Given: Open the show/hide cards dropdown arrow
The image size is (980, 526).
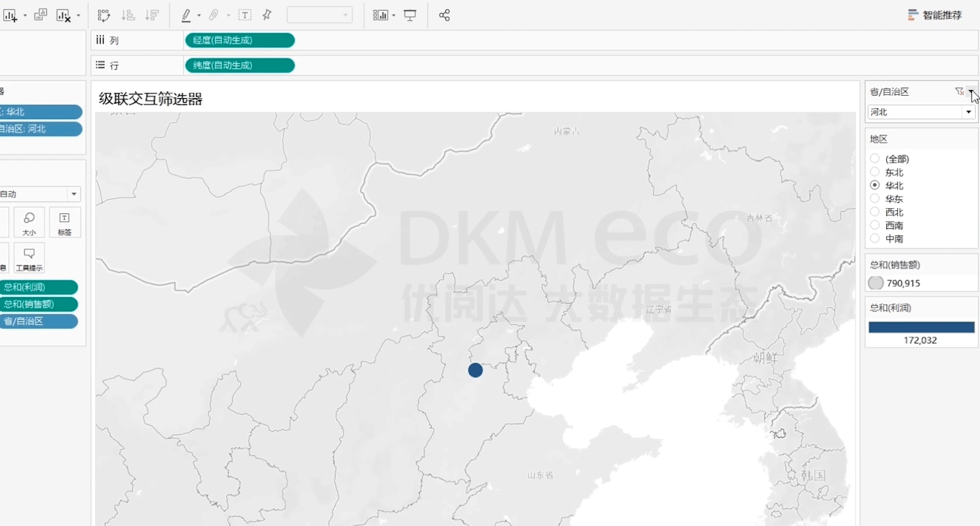Looking at the screenshot, I should click(x=393, y=15).
